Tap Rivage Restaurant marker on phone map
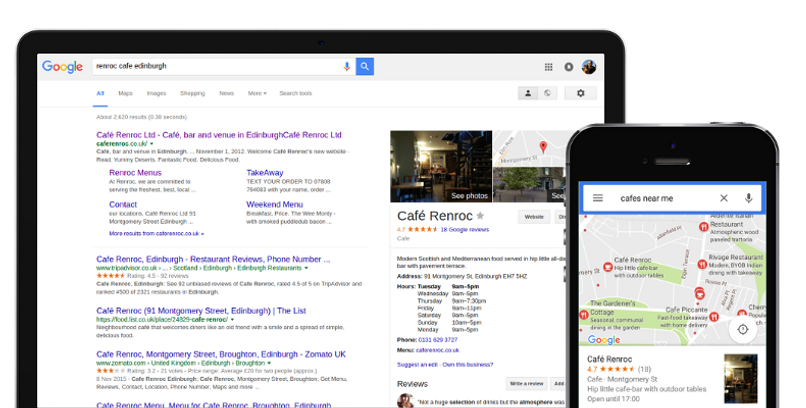Viewport: 806px width, 408px height. (x=702, y=264)
